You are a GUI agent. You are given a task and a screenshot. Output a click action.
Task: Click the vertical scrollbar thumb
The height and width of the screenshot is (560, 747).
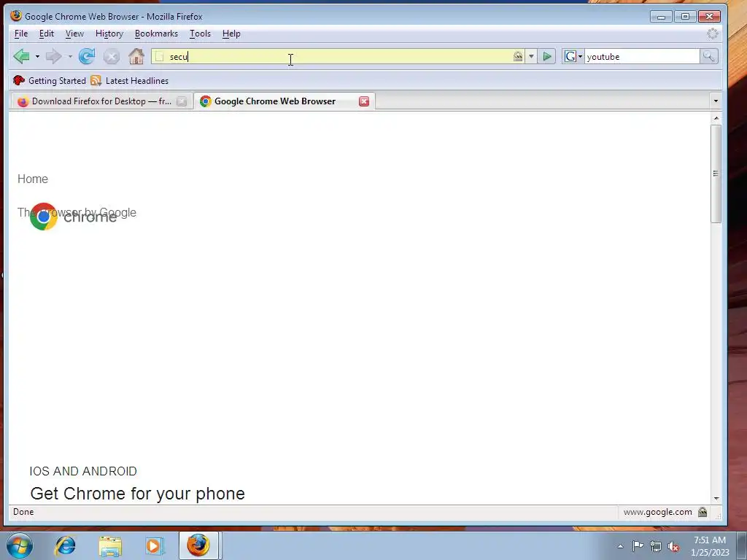(x=716, y=174)
